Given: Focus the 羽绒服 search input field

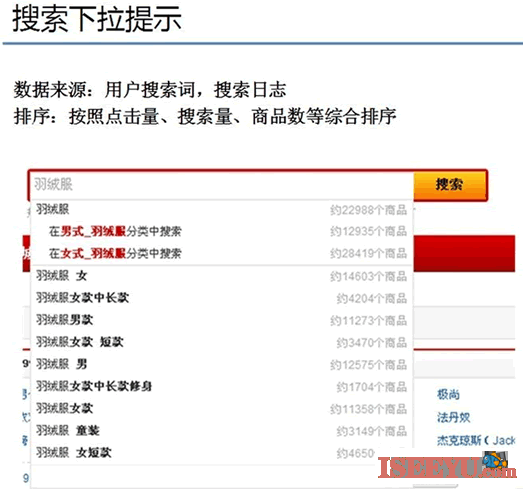Looking at the screenshot, I should 222,185.
